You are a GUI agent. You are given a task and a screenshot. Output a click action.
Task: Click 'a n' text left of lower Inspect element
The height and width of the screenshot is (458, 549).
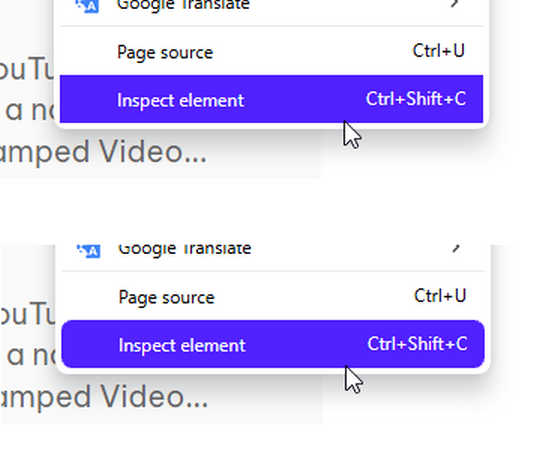32,356
